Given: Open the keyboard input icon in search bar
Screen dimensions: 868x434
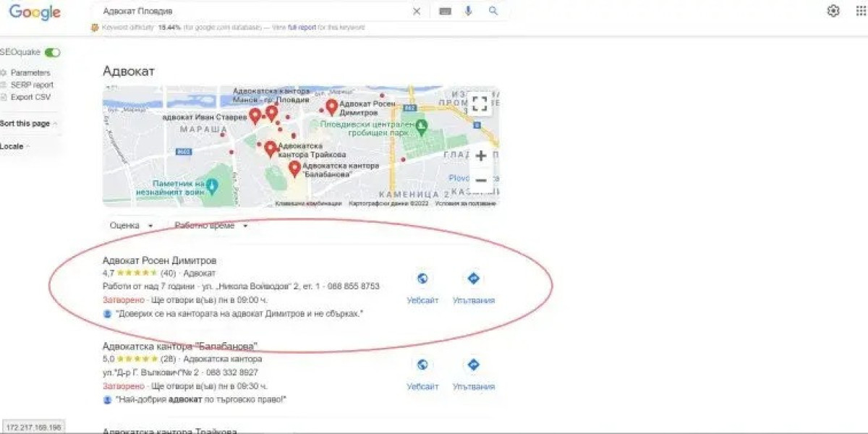Looking at the screenshot, I should [445, 11].
